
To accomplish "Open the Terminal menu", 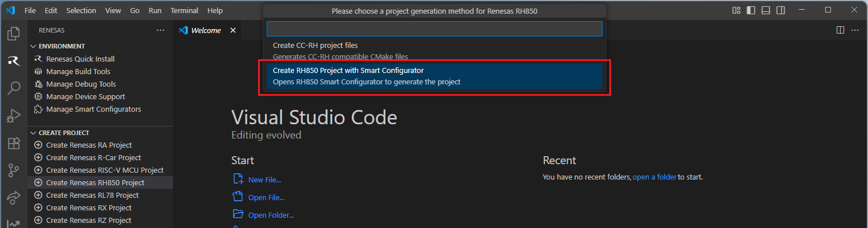I will pyautogui.click(x=184, y=10).
